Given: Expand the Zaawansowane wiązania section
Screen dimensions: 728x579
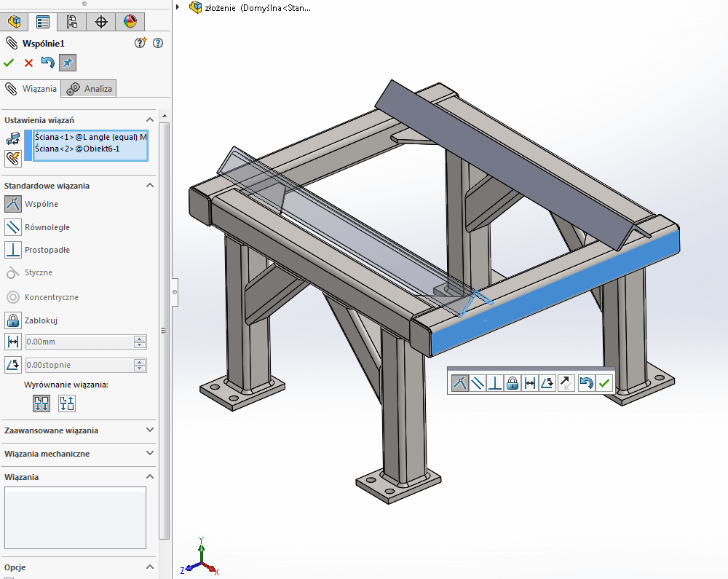Looking at the screenshot, I should (150, 430).
